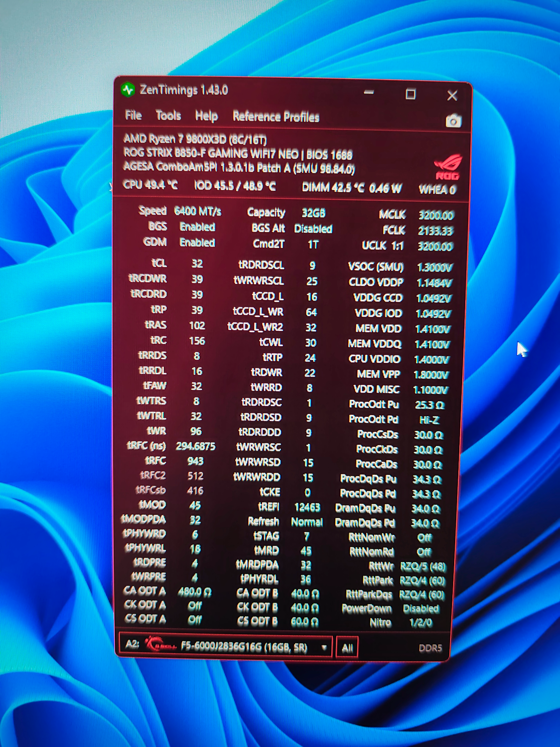Click the tRFC (ns) value 294.6875
Screen dimensions: 560x747
[x=195, y=446]
